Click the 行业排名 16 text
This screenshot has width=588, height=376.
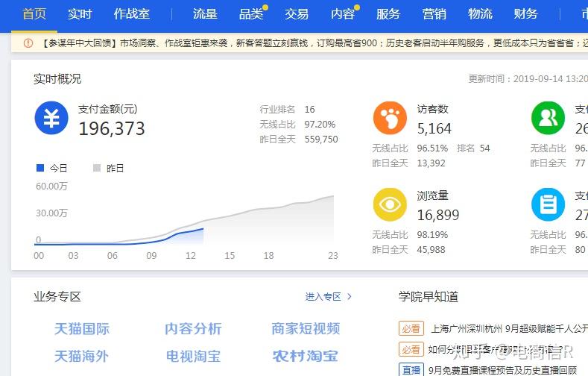point(287,109)
